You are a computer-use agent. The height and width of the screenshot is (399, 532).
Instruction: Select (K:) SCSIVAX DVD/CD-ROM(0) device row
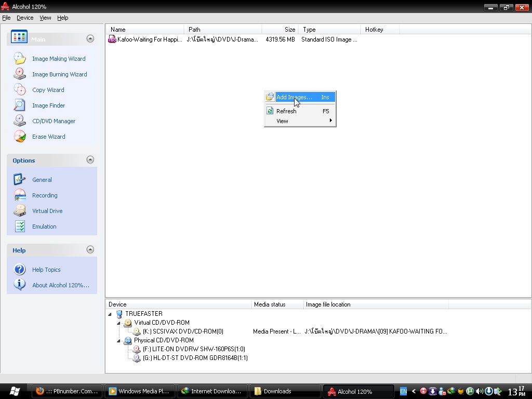(183, 331)
